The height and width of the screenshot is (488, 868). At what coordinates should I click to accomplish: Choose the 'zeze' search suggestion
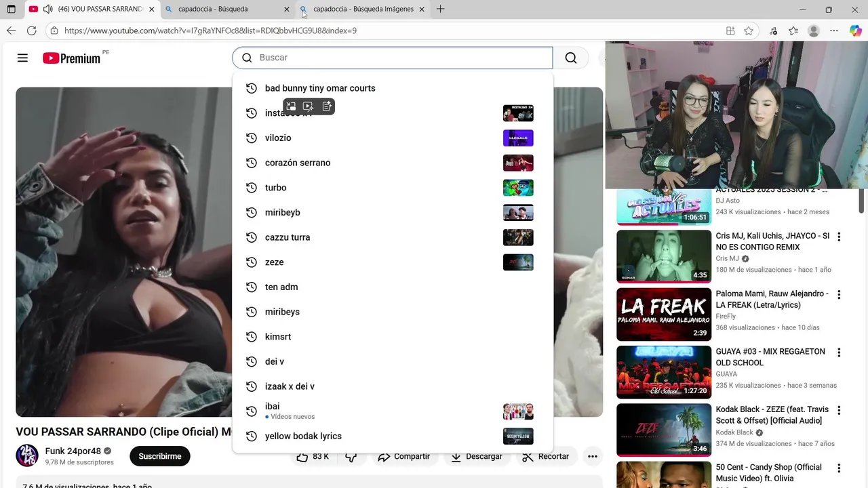click(x=393, y=262)
